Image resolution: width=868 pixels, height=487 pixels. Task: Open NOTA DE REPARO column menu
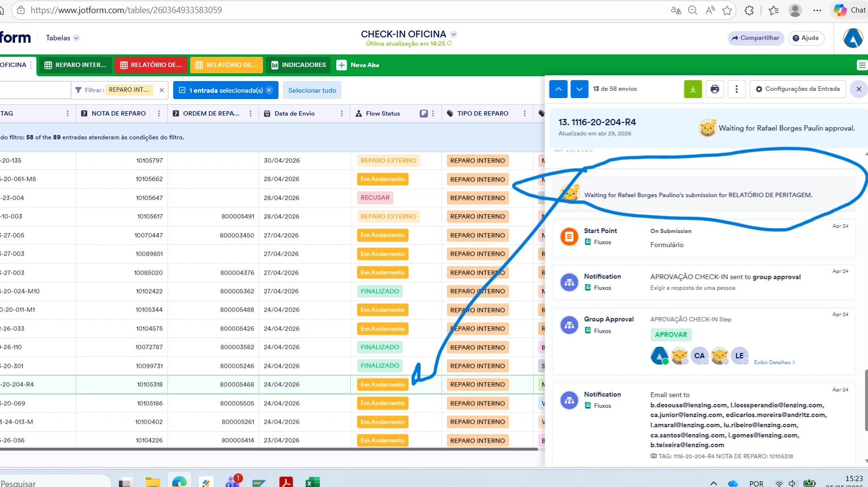(x=159, y=114)
